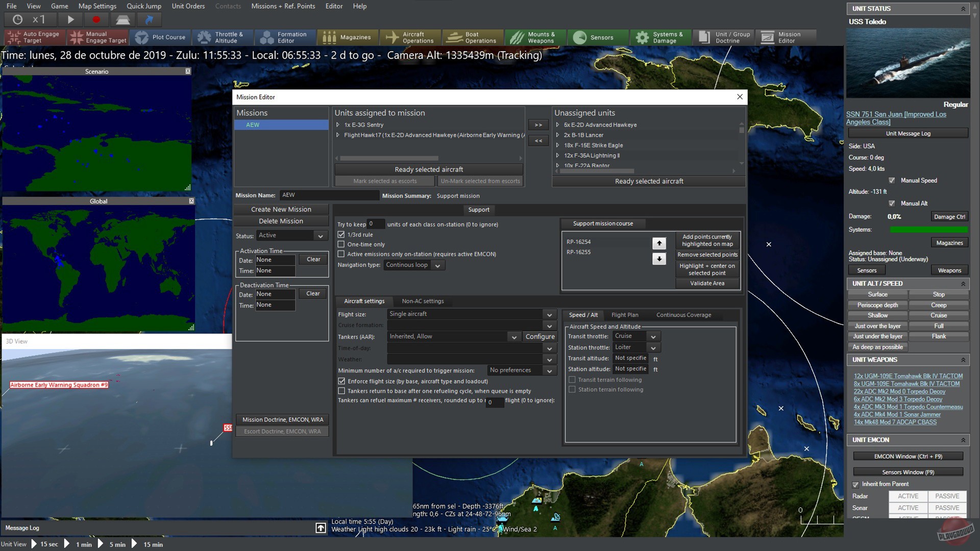Click the Validate Area button

coord(707,283)
